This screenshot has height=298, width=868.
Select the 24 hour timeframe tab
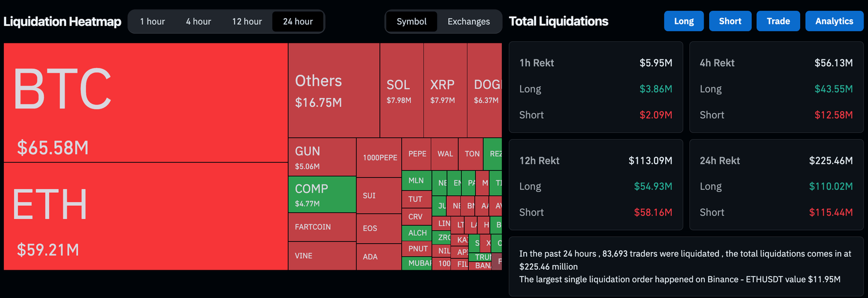298,21
